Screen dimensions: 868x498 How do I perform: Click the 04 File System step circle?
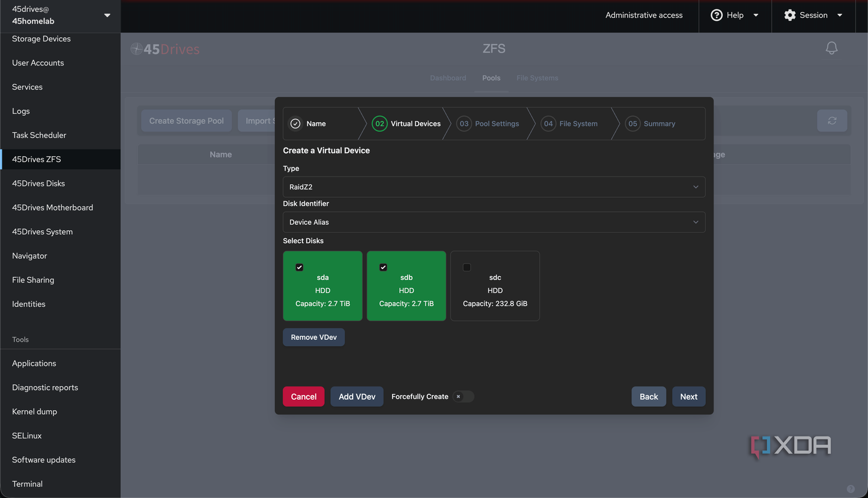pos(548,124)
